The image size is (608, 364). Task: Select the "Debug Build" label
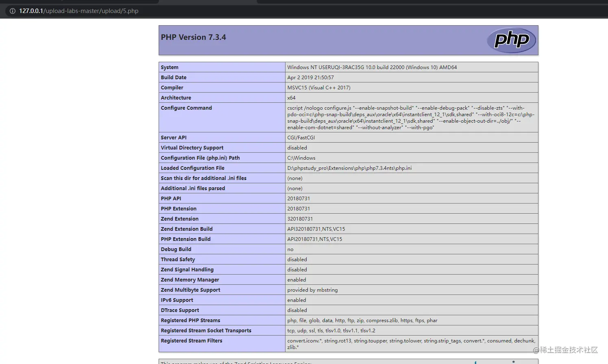point(176,249)
